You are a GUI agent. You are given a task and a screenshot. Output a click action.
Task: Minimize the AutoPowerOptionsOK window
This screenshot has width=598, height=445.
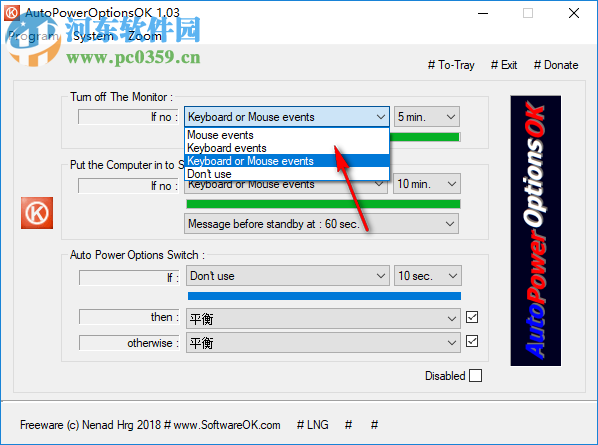483,13
